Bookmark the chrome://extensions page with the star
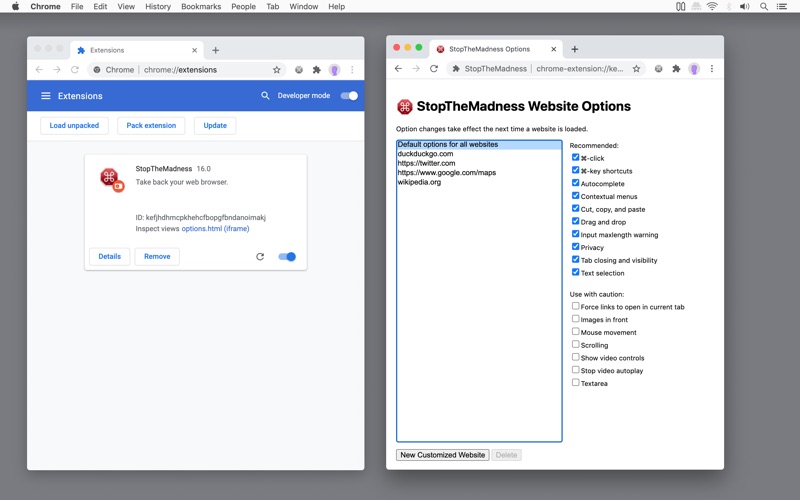The image size is (800, 500). (277, 70)
